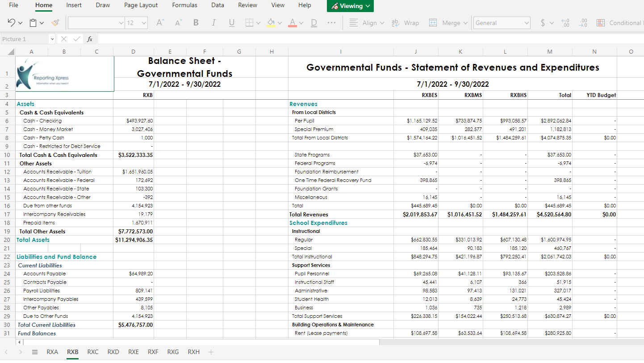Expand the Merge cells dropdown
The height and width of the screenshot is (363, 644).
(465, 22)
